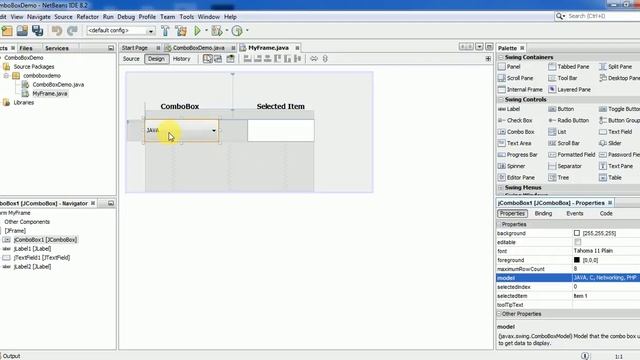Show the open documents list dropdown

point(480,47)
